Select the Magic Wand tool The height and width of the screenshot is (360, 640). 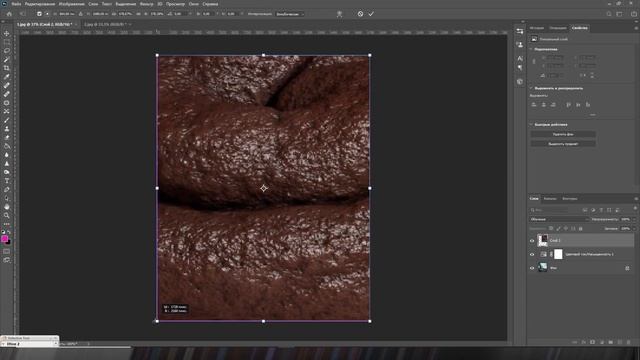[7, 60]
